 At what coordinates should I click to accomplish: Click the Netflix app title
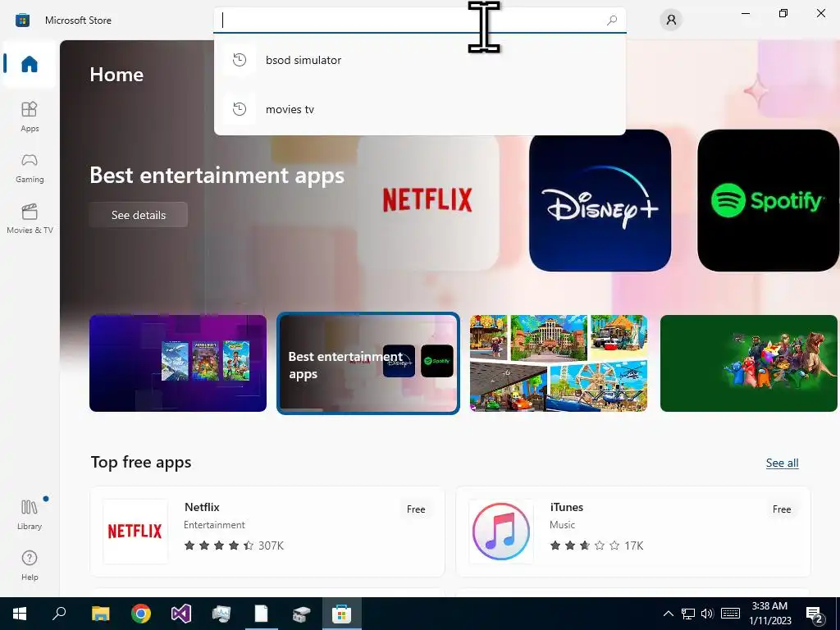pyautogui.click(x=202, y=507)
